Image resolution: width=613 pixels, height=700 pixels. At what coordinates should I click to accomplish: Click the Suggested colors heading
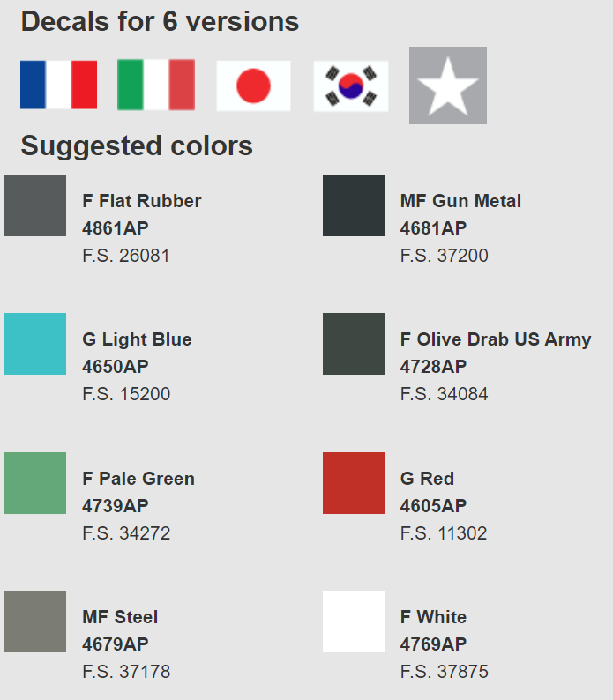coord(137,146)
